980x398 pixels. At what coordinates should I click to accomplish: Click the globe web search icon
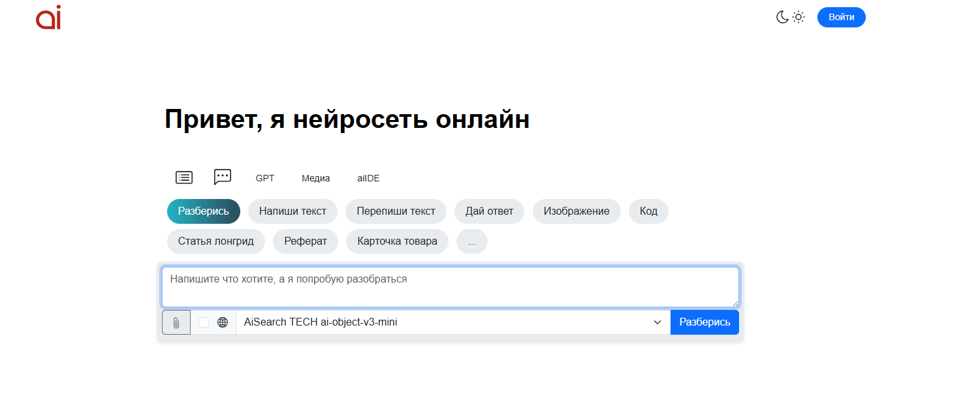click(x=223, y=322)
